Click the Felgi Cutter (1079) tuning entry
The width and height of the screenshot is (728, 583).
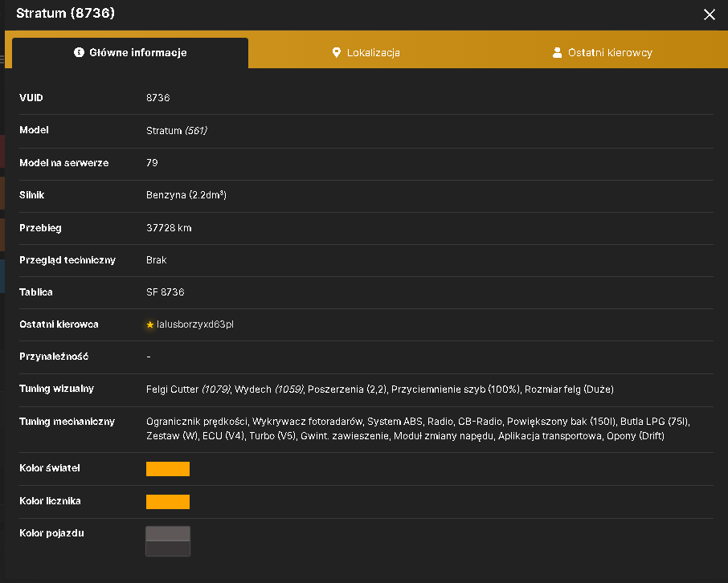click(189, 389)
